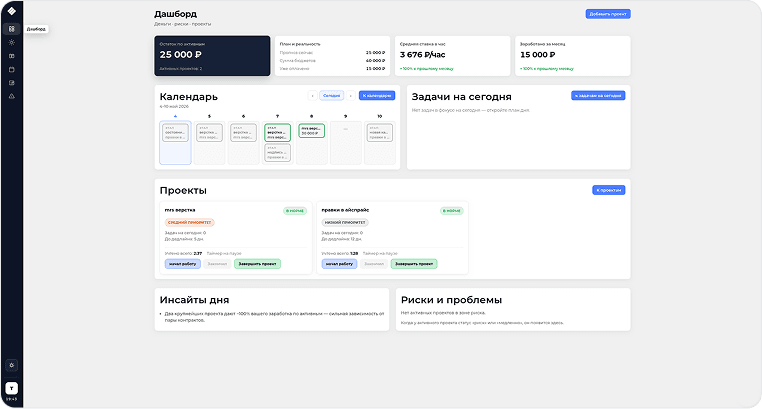The height and width of the screenshot is (409, 762).
Task: Start work on 'правки в айспрайс' project
Action: (339, 264)
